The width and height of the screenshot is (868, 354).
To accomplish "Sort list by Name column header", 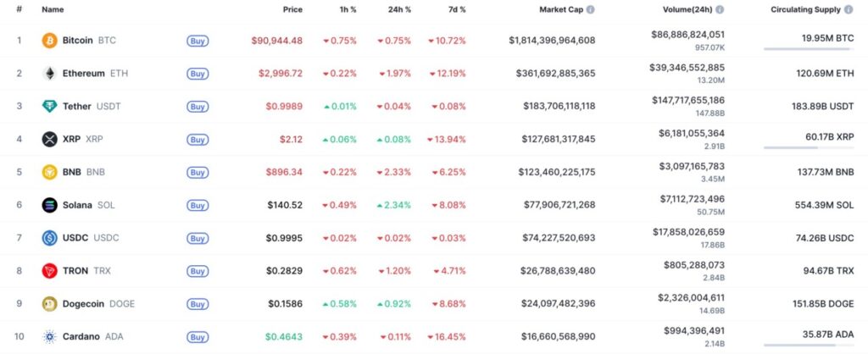I will [x=53, y=9].
